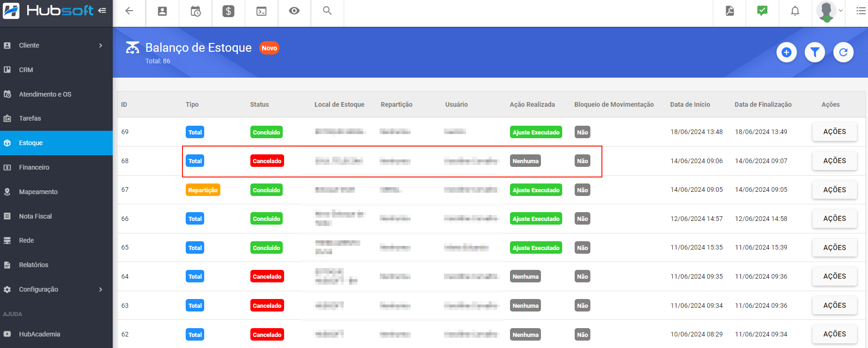This screenshot has width=868, height=348.
Task: Open the dollar sign finance icon in the toolbar
Action: [x=229, y=11]
